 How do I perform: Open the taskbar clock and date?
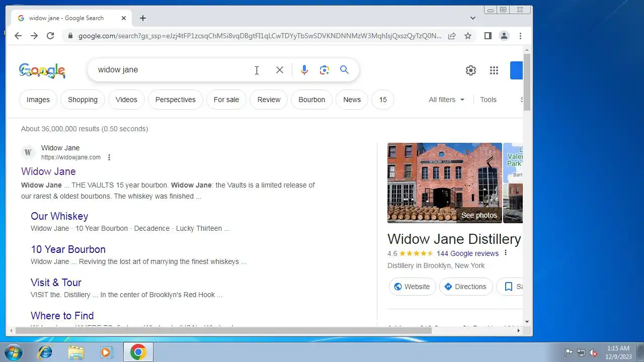pos(618,352)
